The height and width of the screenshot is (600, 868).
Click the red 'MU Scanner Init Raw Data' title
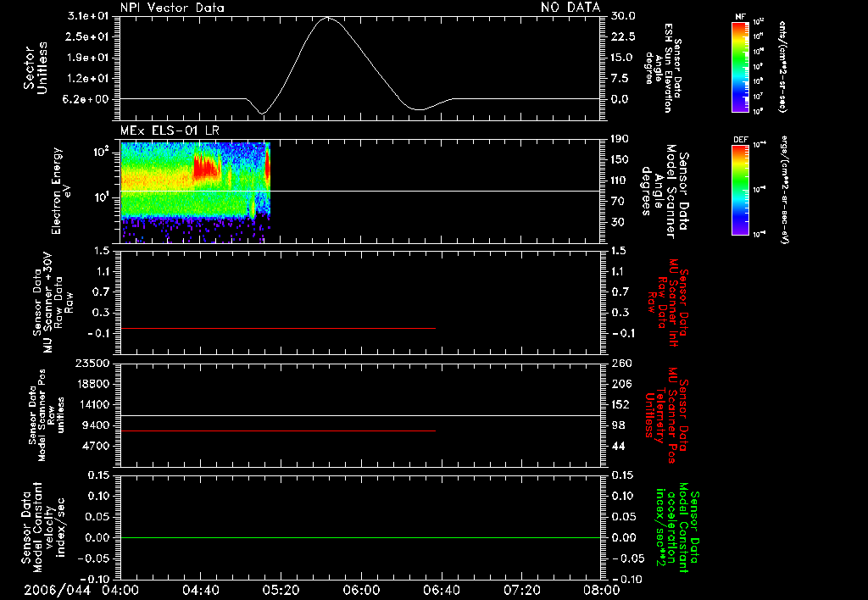pos(667,303)
